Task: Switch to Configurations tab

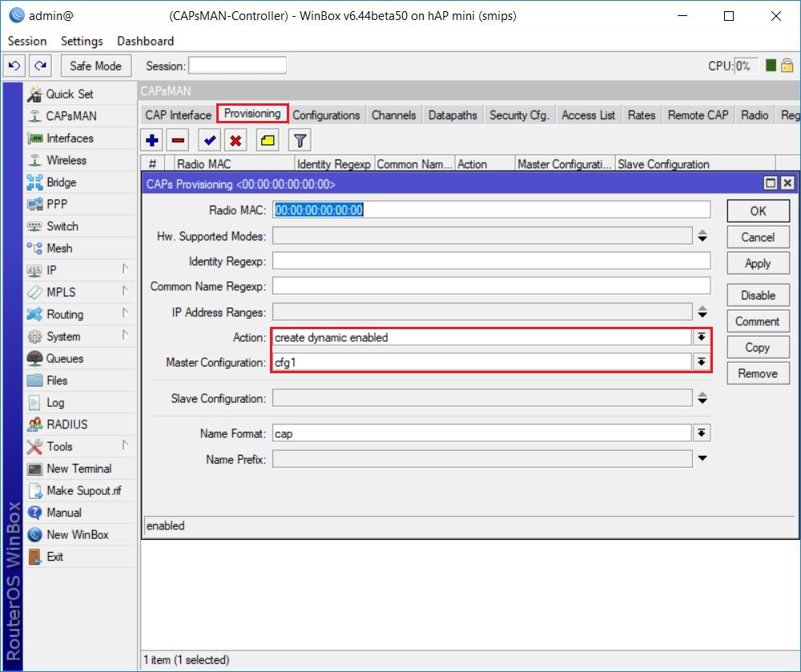Action: (x=326, y=115)
